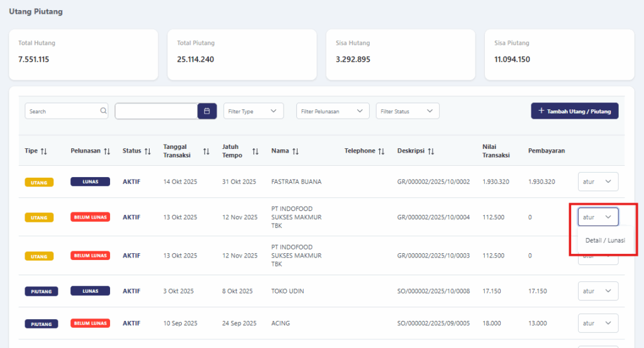This screenshot has width=644, height=348.
Task: Select Detail / Lunasi menu option
Action: click(604, 241)
